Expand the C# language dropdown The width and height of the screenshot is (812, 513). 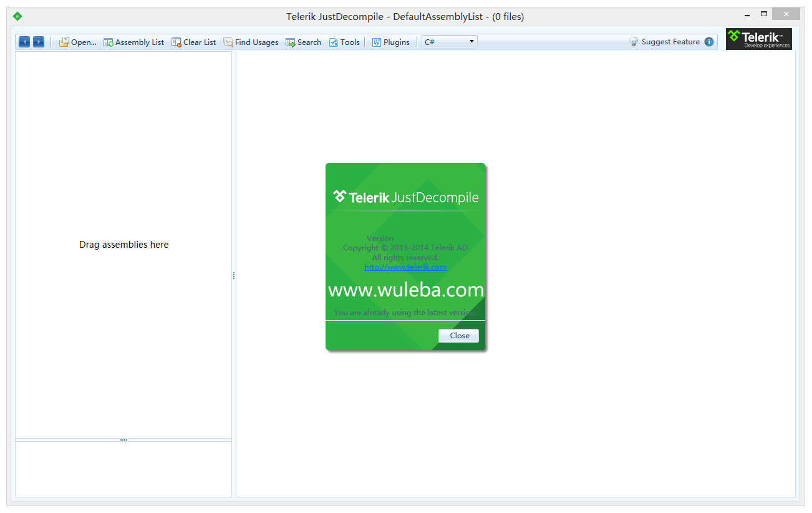(x=450, y=42)
